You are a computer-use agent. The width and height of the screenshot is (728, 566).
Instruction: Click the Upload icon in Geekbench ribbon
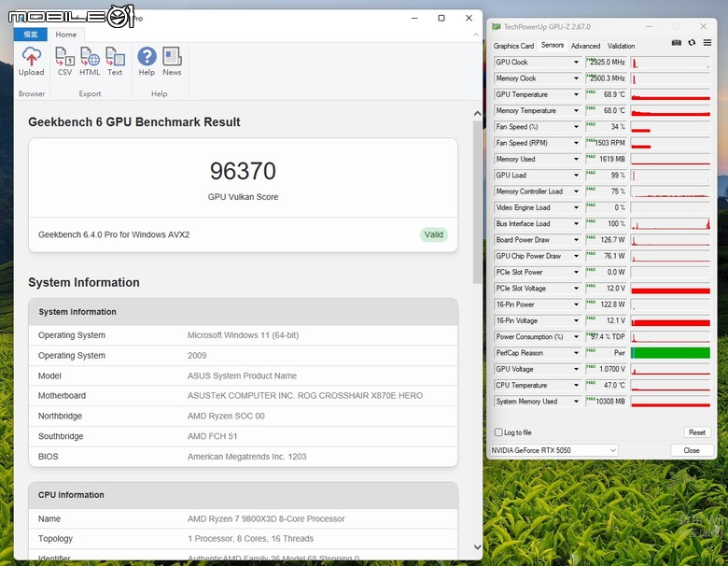(31, 62)
